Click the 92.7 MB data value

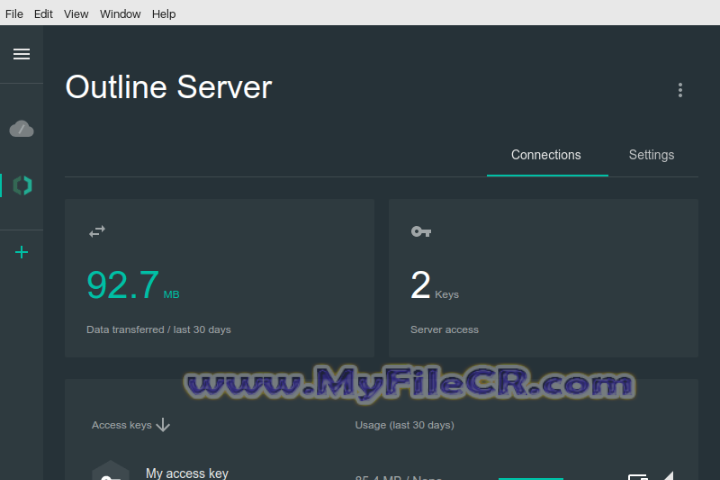point(133,285)
